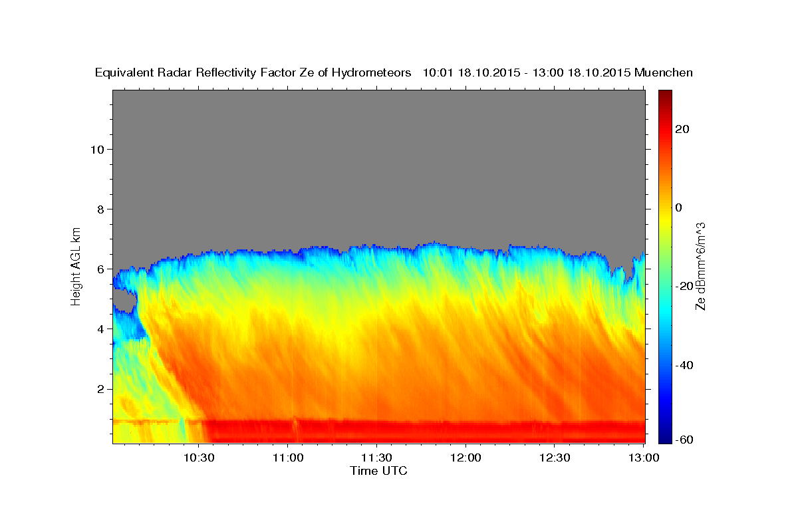Click the colorbar value '20'
Image resolution: width=798 pixels, height=532 pixels.
pos(683,129)
